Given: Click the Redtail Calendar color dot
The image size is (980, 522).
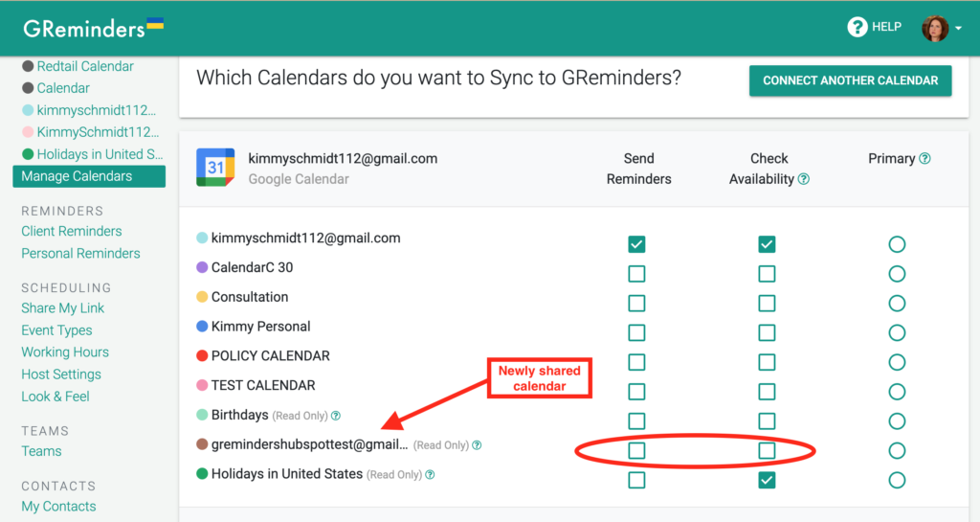Looking at the screenshot, I should pos(29,67).
